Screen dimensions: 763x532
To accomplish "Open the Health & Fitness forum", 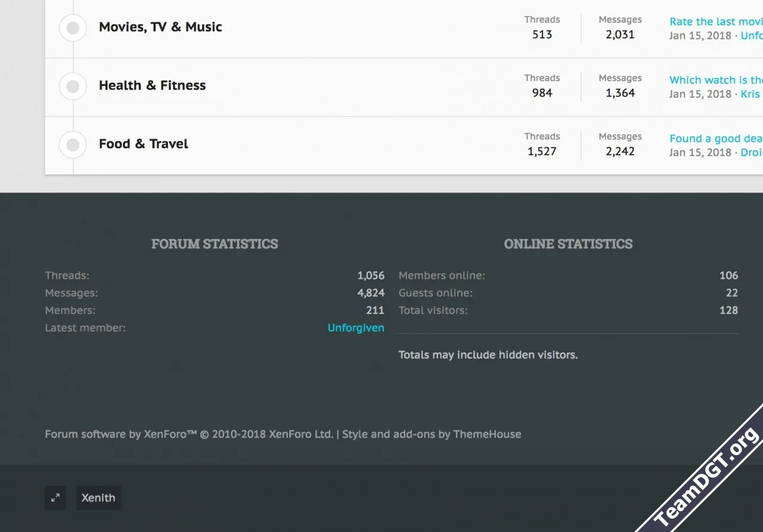I will tap(152, 85).
